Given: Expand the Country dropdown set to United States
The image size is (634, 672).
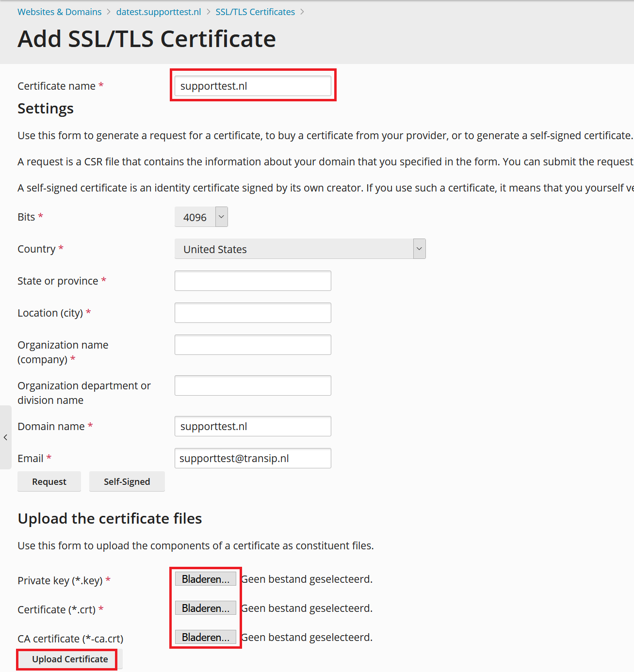Looking at the screenshot, I should pyautogui.click(x=300, y=249).
